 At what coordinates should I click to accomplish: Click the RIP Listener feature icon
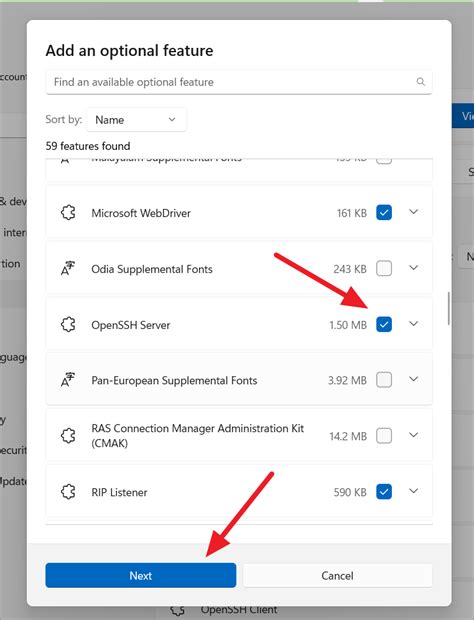(68, 492)
